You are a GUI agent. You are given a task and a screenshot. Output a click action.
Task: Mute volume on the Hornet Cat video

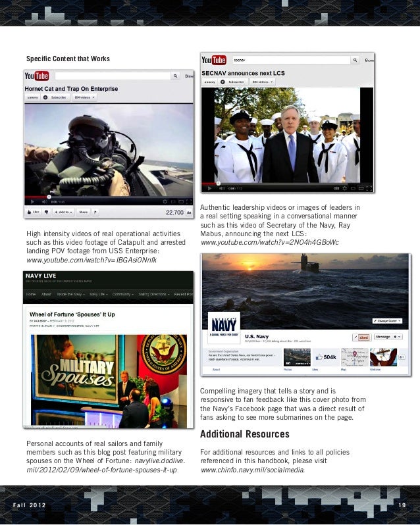44,202
